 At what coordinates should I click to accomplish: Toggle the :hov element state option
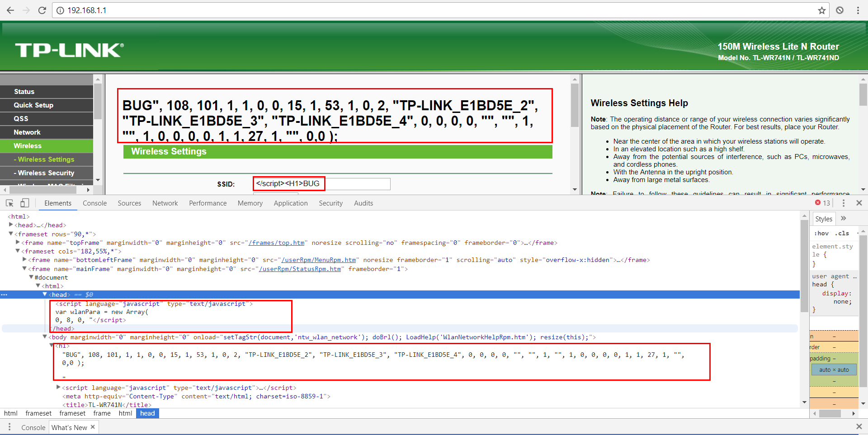click(821, 234)
